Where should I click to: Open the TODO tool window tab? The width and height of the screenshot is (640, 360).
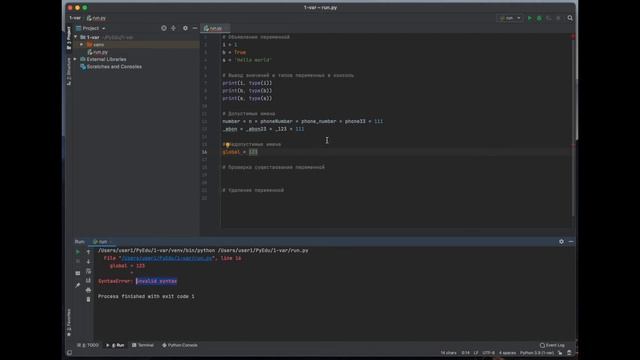click(88, 345)
